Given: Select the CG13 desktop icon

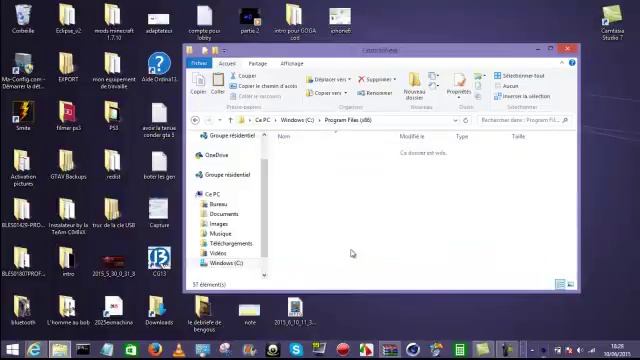Looking at the screenshot, I should 159,262.
